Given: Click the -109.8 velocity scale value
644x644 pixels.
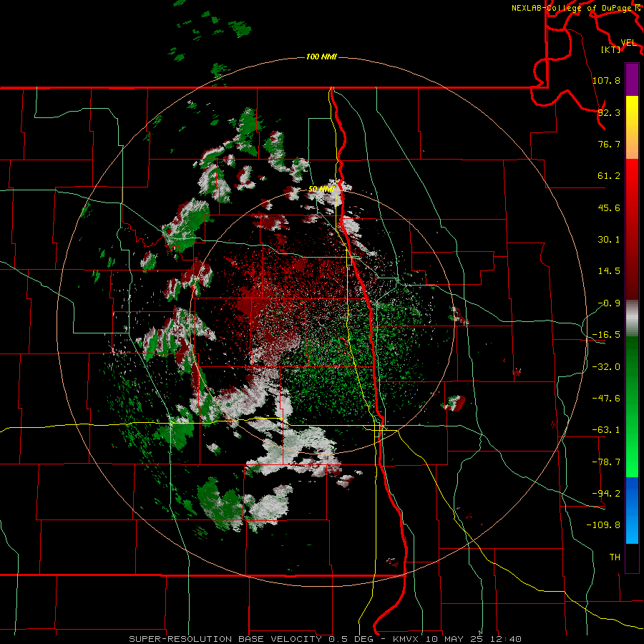Looking at the screenshot, I should [x=603, y=525].
